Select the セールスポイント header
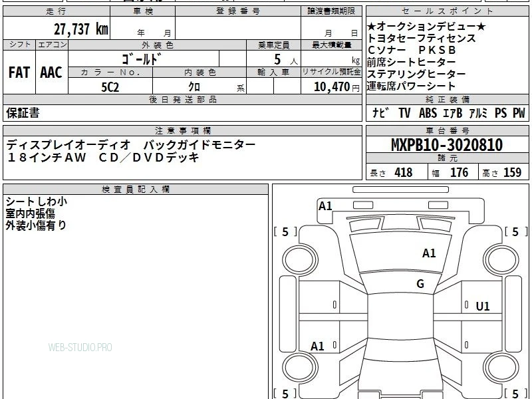 click(x=447, y=11)
